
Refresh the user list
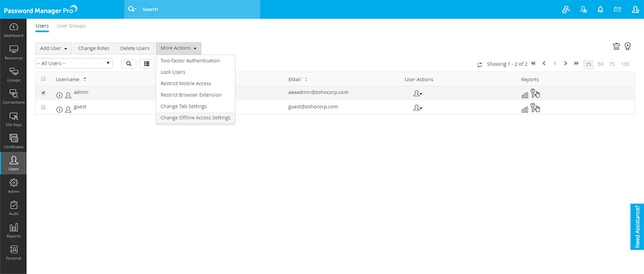coord(480,64)
